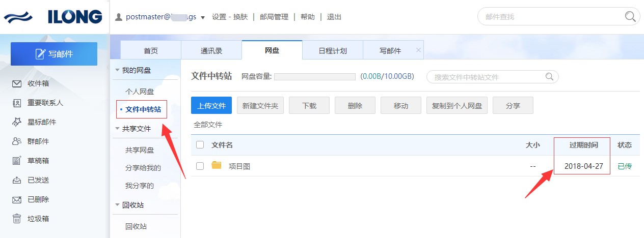
Task: Open the 项目图 folder icon
Action: (217, 165)
